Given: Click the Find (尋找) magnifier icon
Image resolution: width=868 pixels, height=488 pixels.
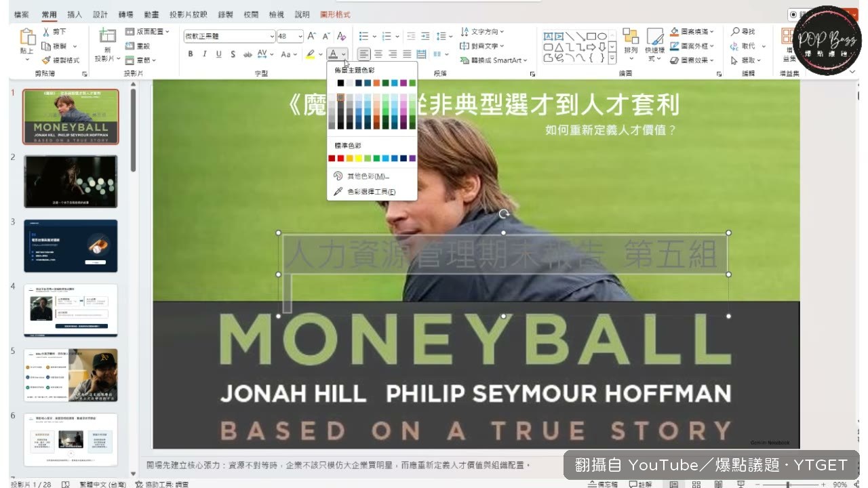Looking at the screenshot, I should (x=735, y=32).
